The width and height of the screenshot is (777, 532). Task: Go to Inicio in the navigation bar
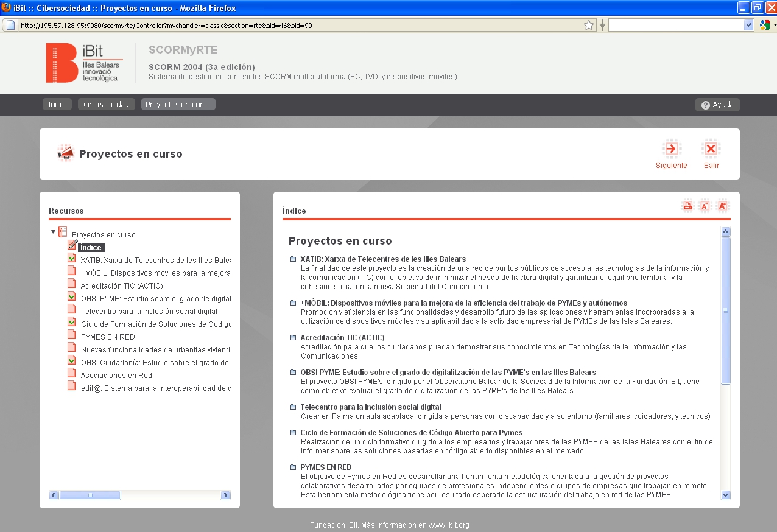point(57,105)
